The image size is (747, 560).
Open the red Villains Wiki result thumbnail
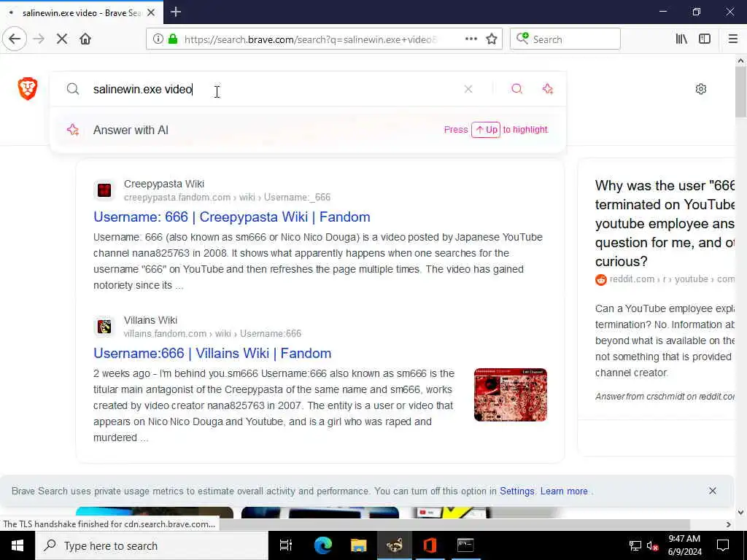point(510,394)
